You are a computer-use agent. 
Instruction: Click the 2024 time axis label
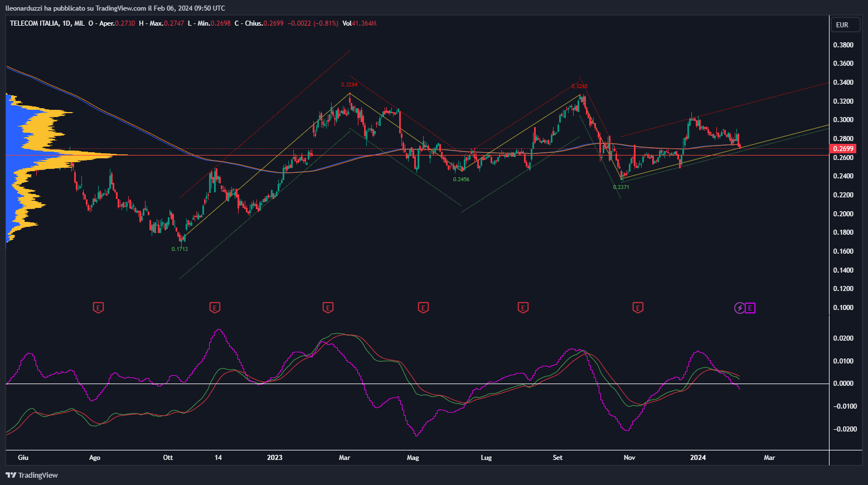(x=698, y=458)
